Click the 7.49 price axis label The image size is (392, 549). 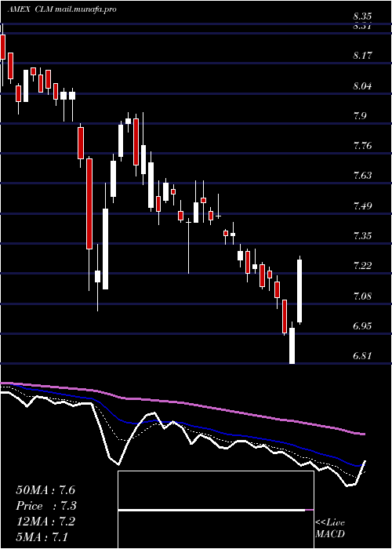362,205
